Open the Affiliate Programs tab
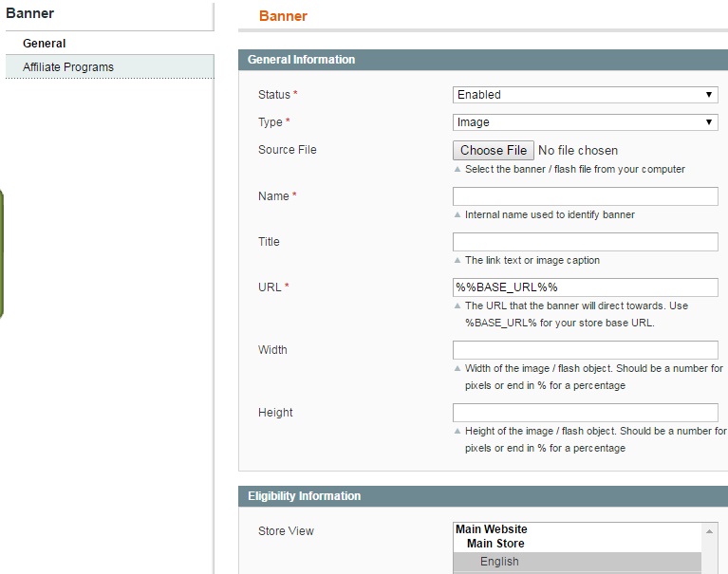The width and height of the screenshot is (728, 574). (68, 67)
